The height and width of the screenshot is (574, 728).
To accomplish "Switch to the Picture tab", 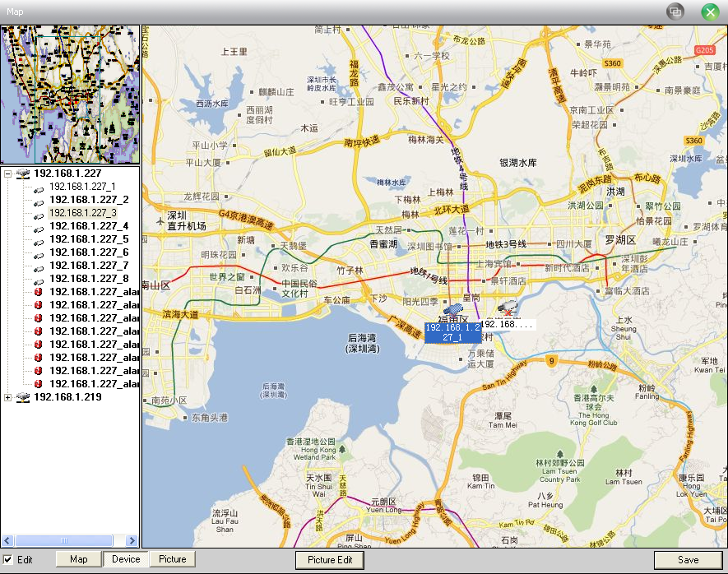I will 172,559.
